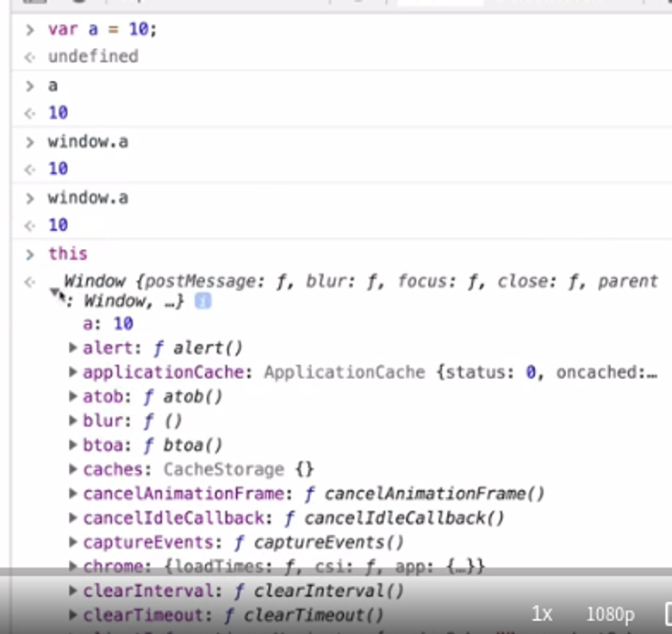The height and width of the screenshot is (634, 672).
Task: Click the '{loadTimes: f, csi: f, app: {…}}' value
Action: [x=325, y=567]
